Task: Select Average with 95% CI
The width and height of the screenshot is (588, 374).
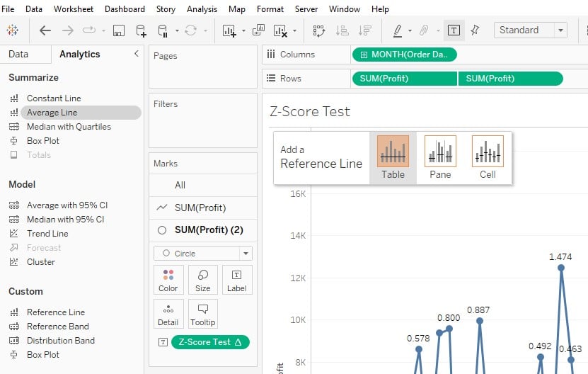Action: (67, 205)
